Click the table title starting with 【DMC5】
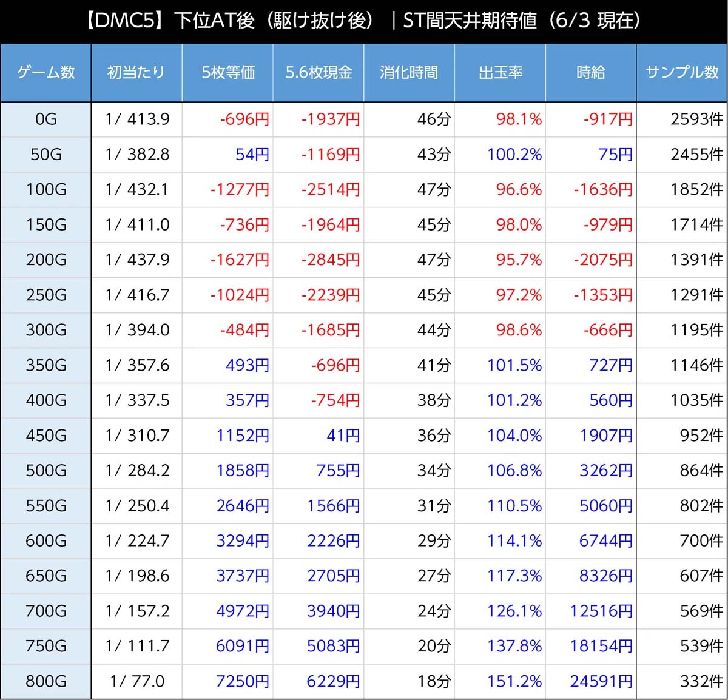This screenshot has width=728, height=700. pos(364,21)
